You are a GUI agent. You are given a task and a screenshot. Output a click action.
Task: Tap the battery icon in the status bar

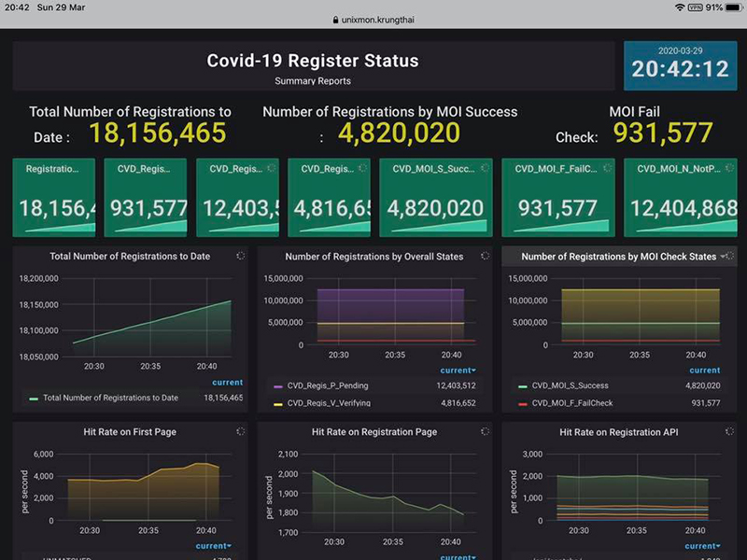coord(732,7)
